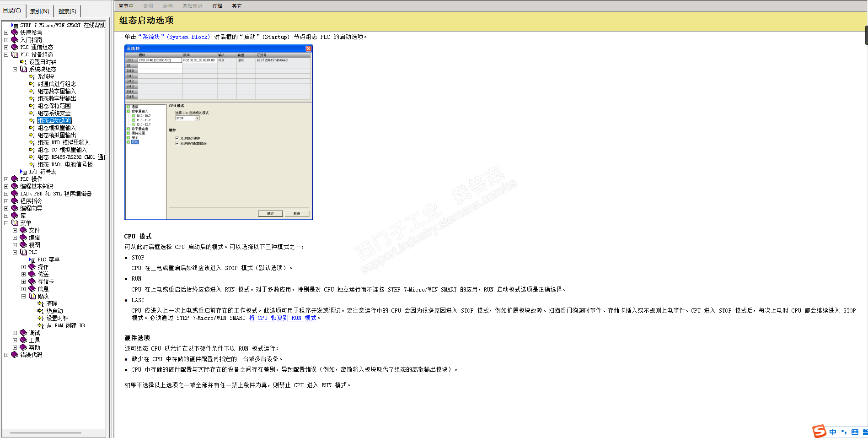
Task: Click the book icon beside PLC 操作
Action: (x=15, y=179)
